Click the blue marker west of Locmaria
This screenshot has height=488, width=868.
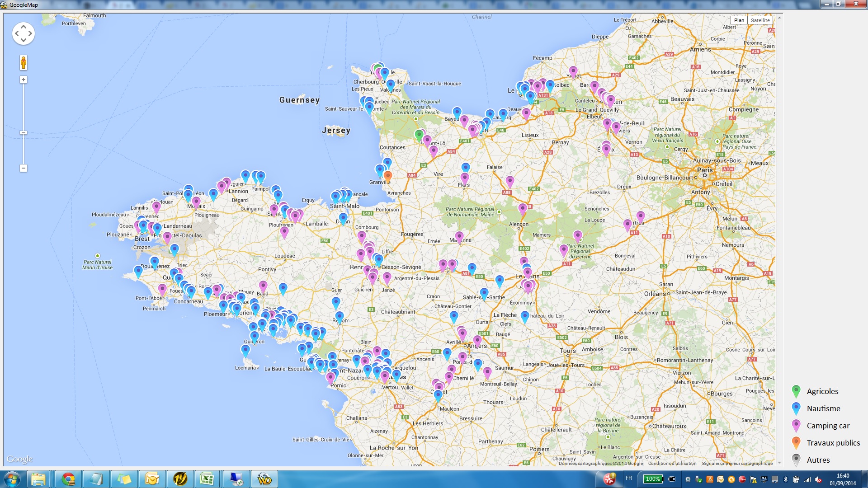(x=245, y=350)
